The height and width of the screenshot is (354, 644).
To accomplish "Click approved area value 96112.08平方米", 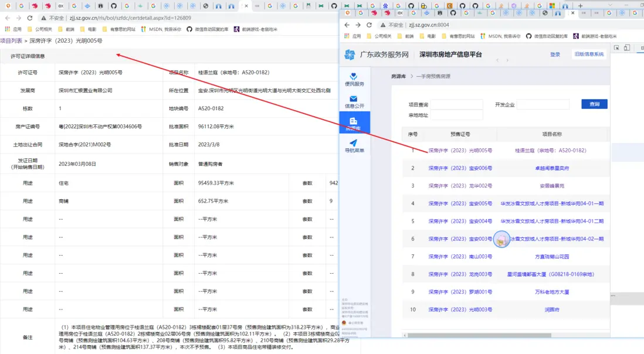I will coord(216,127).
